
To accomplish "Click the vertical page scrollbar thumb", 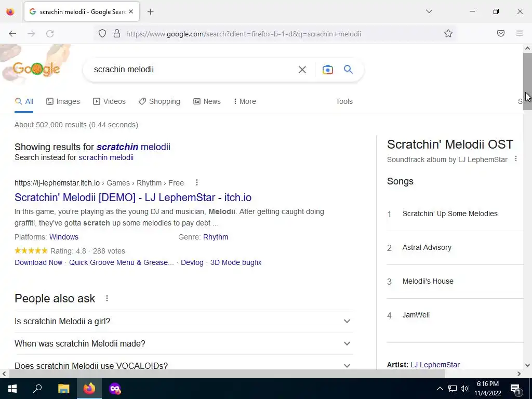I will (527, 82).
